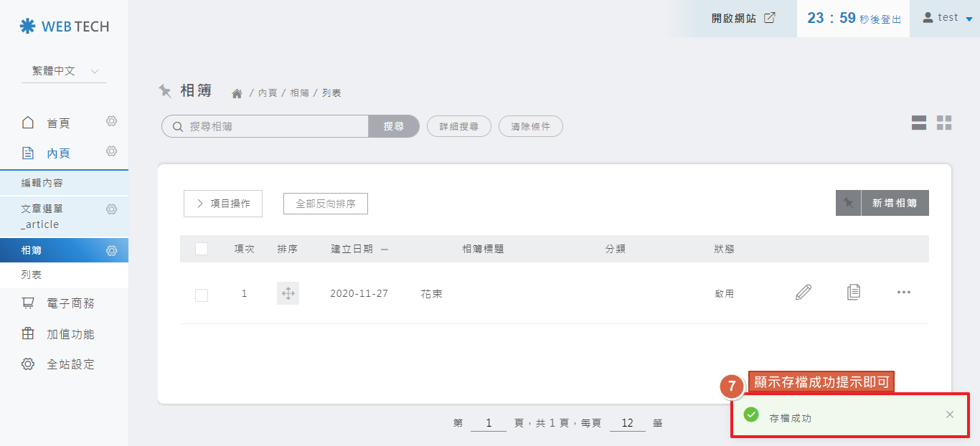Open the three-dot more options menu

[x=903, y=293]
